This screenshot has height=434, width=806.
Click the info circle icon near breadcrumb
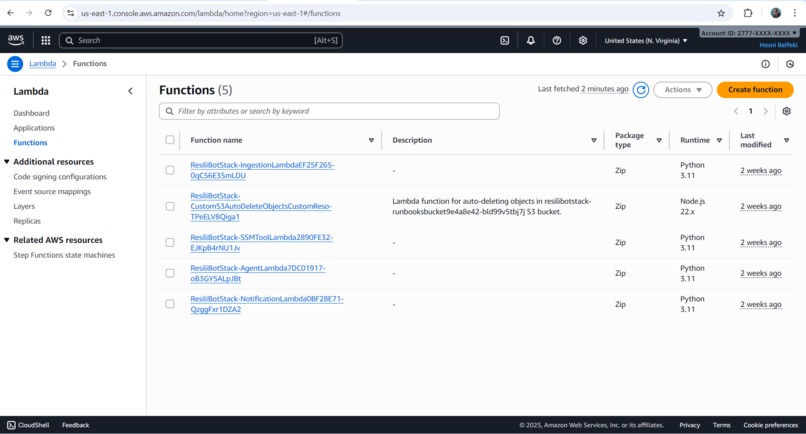coord(765,64)
